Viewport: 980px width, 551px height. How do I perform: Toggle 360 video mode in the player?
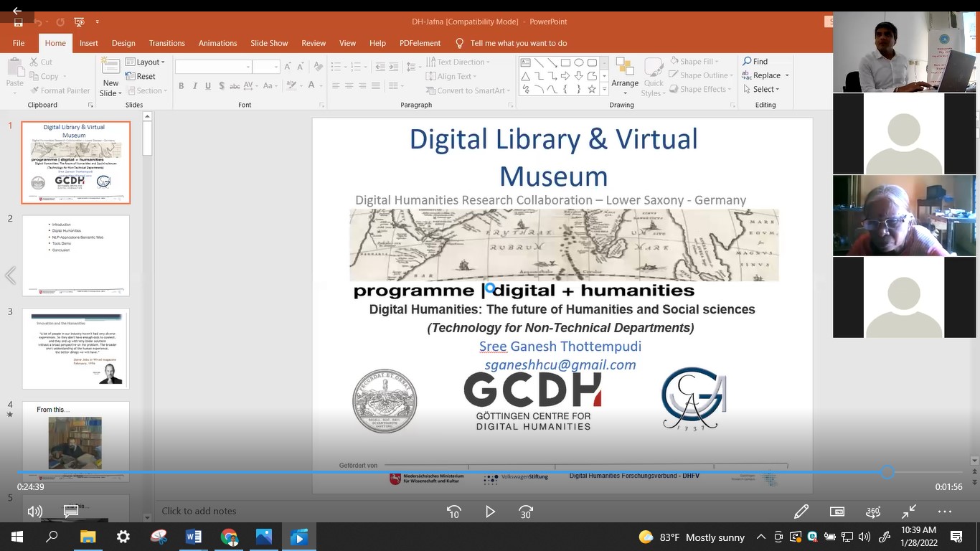[873, 512]
